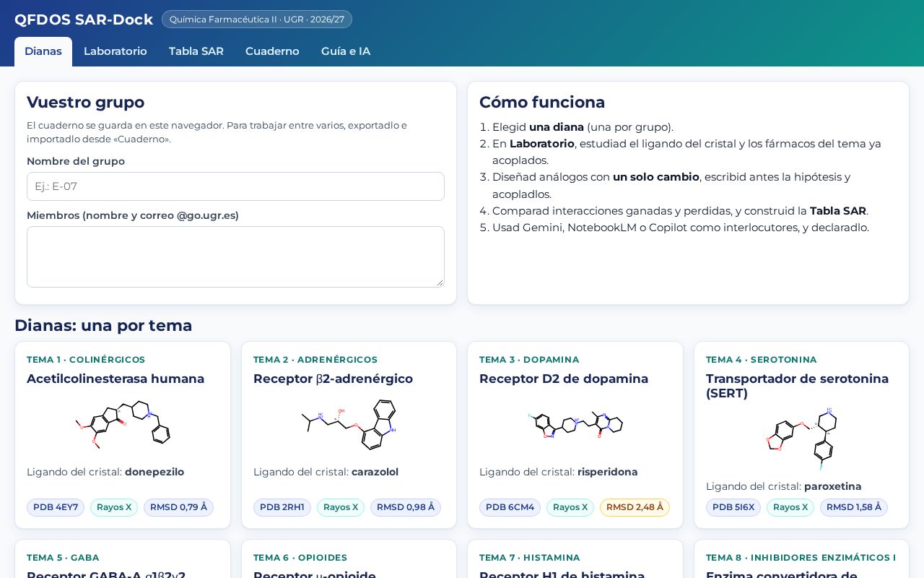Click the PDB 6CM4 badge
The width and height of the screenshot is (924, 578).
(x=510, y=507)
